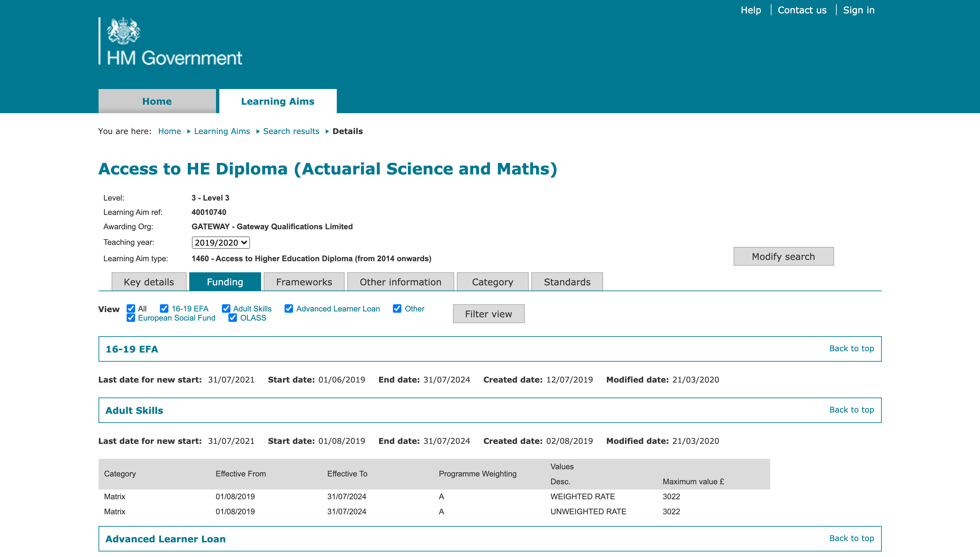Toggle the European Social Fund checkbox
The height and width of the screenshot is (557, 980).
tap(131, 318)
